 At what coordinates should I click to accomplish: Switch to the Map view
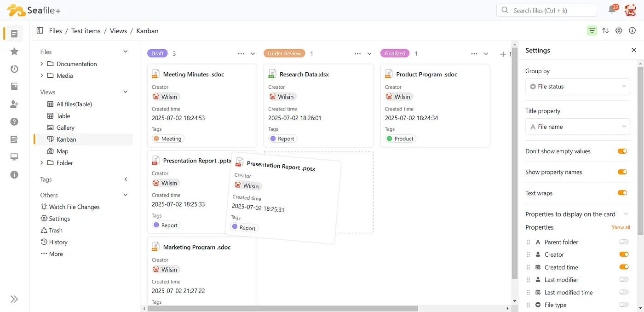62,151
